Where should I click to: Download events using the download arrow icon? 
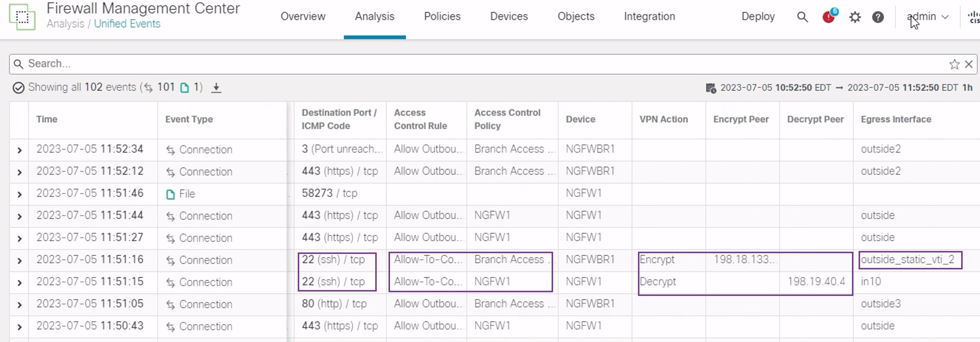pos(216,87)
